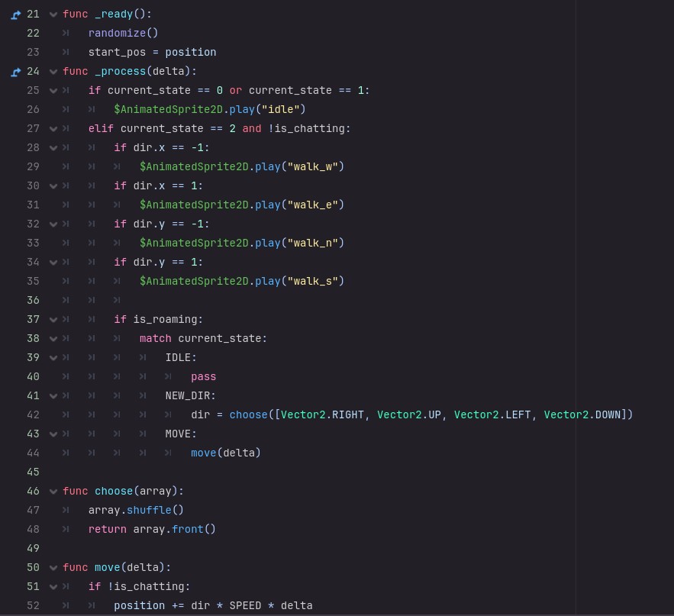Click the randomize() call
Viewport: 674px width, 616px height.
[x=124, y=33]
